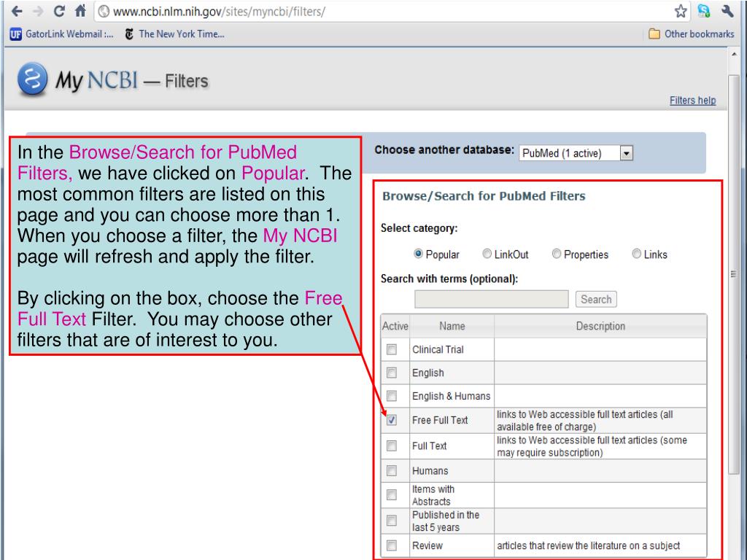747x560 pixels.
Task: Open the browser home page icon
Action: [x=80, y=10]
